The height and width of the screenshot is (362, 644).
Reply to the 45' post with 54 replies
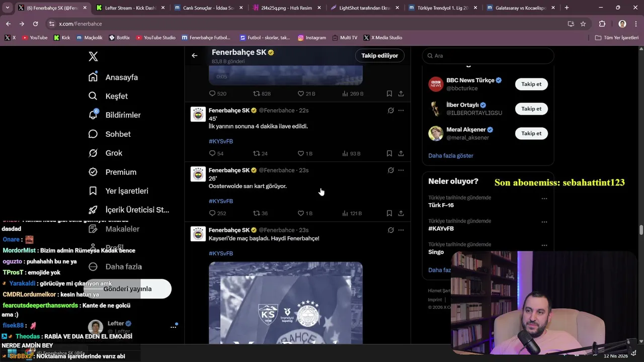216,153
